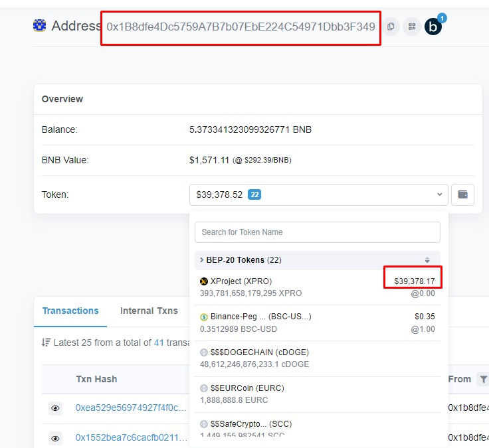
Task: Select XProject (XPRO) token entry
Action: (x=318, y=287)
